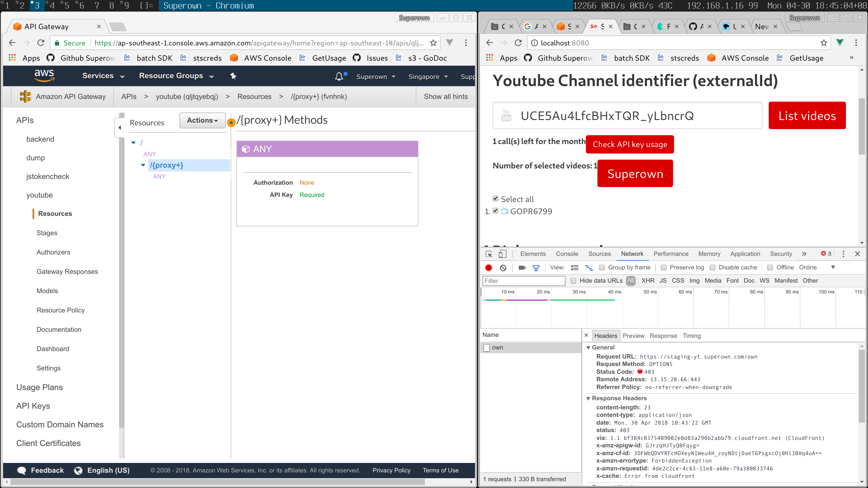The image size is (868, 488).
Task: Uncheck the Select all checkbox
Action: pyautogui.click(x=495, y=199)
